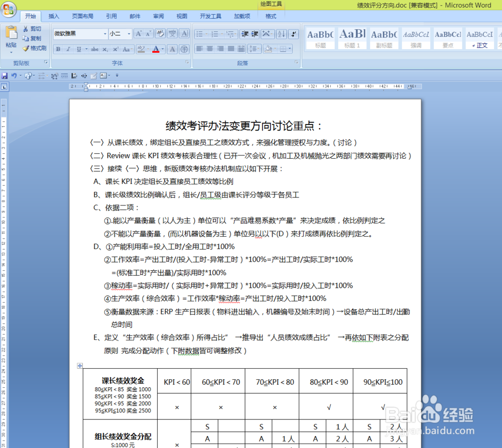This screenshot has width=502, height=448.
Task: Click the Justify alignment icon
Action: (231, 49)
